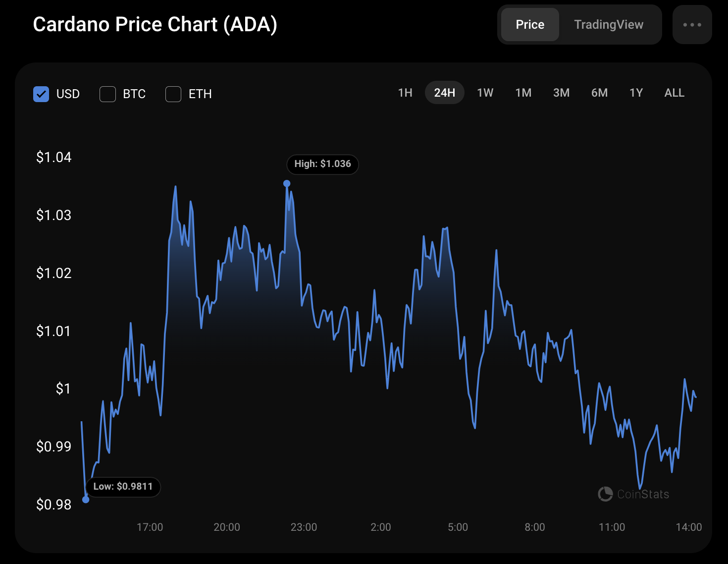Image resolution: width=728 pixels, height=564 pixels.
Task: Select the 6M time range
Action: coord(599,93)
